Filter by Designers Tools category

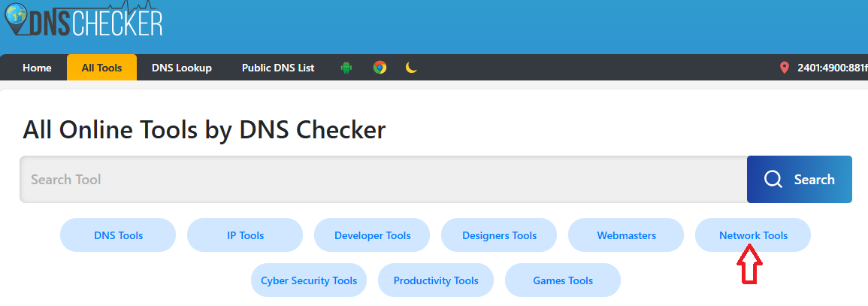coord(499,235)
